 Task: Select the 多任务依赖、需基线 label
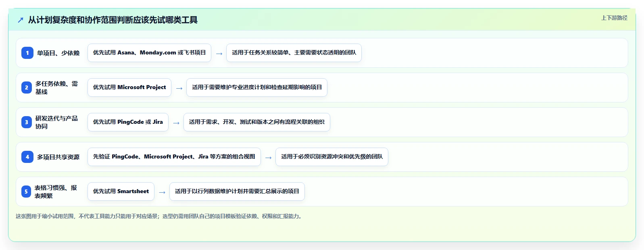click(56, 87)
